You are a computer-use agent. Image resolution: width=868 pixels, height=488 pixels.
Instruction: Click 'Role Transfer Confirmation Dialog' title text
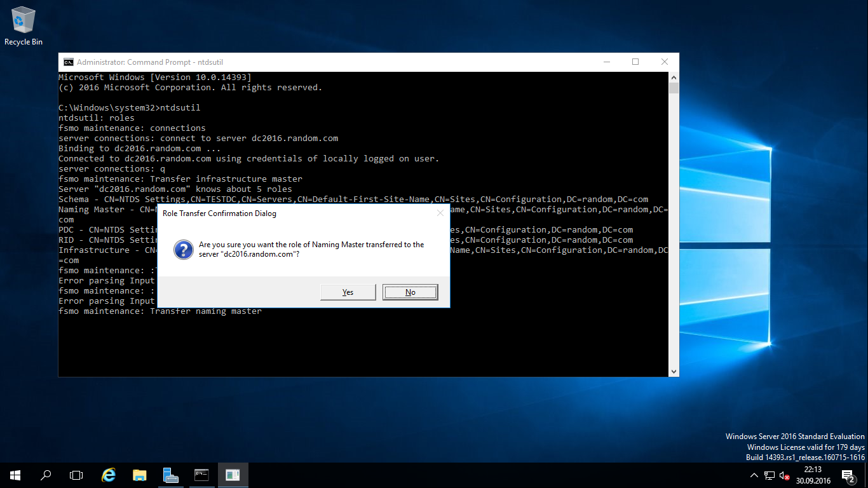coord(219,213)
